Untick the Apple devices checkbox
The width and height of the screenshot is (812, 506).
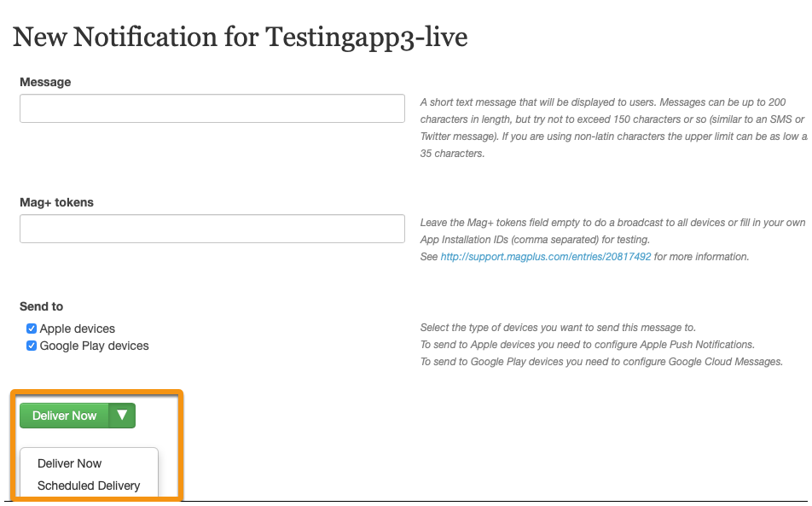pos(32,329)
